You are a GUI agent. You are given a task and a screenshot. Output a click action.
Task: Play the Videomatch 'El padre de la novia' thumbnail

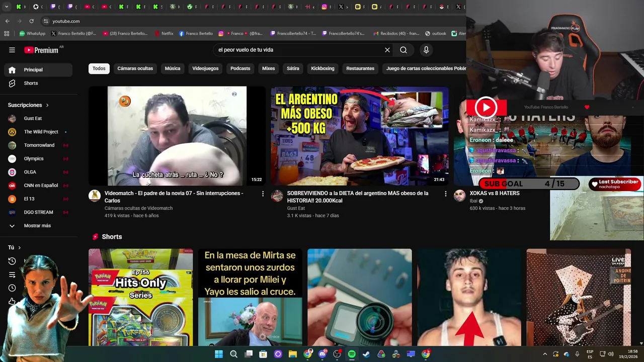coord(177,136)
